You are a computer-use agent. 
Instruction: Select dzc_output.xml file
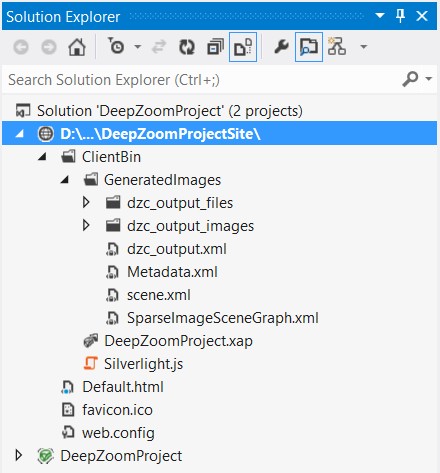coord(177,249)
